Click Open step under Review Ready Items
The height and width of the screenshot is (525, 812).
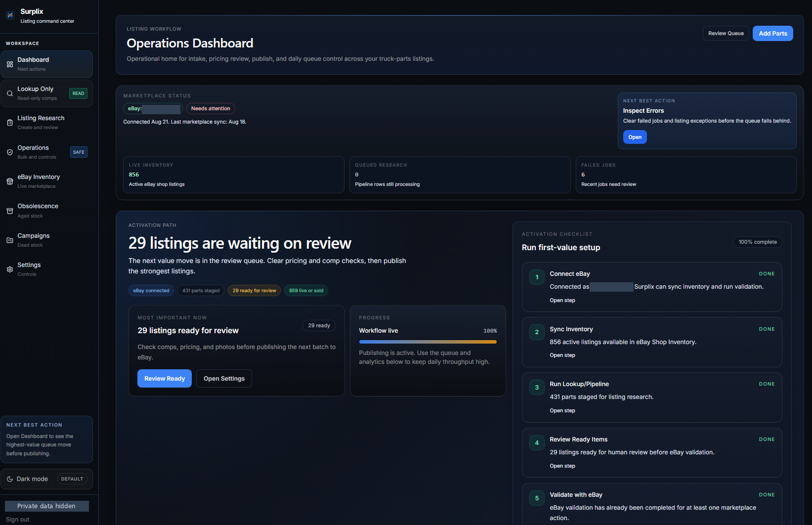tap(562, 466)
